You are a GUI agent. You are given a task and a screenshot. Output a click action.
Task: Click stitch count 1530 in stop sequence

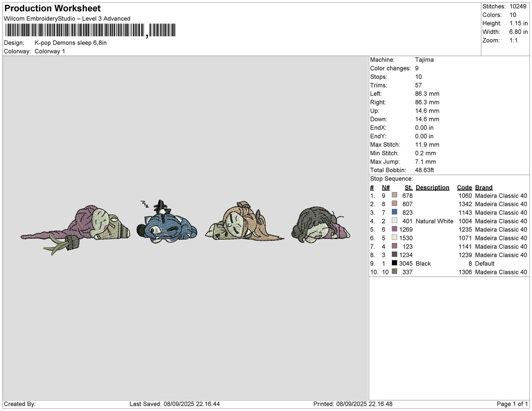click(406, 238)
